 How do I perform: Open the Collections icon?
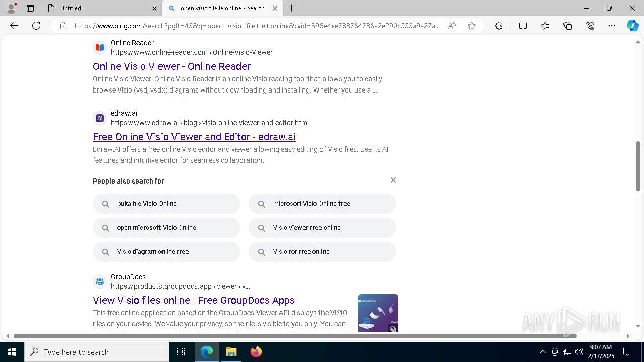568,26
